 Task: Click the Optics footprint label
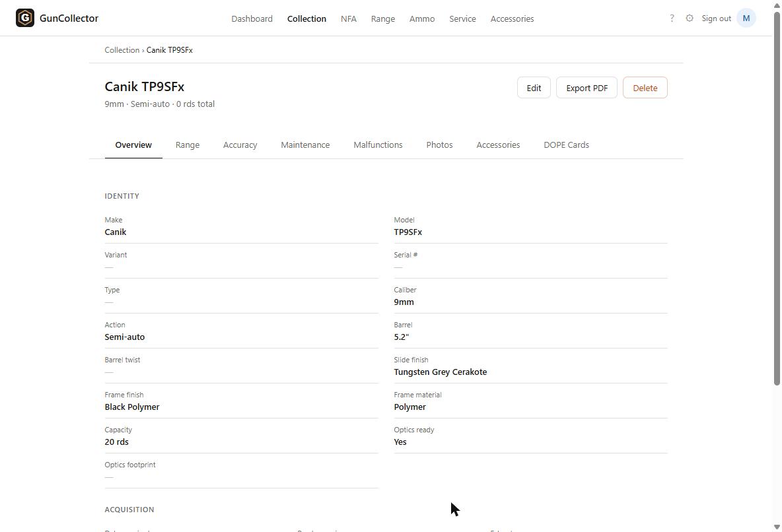(x=130, y=465)
